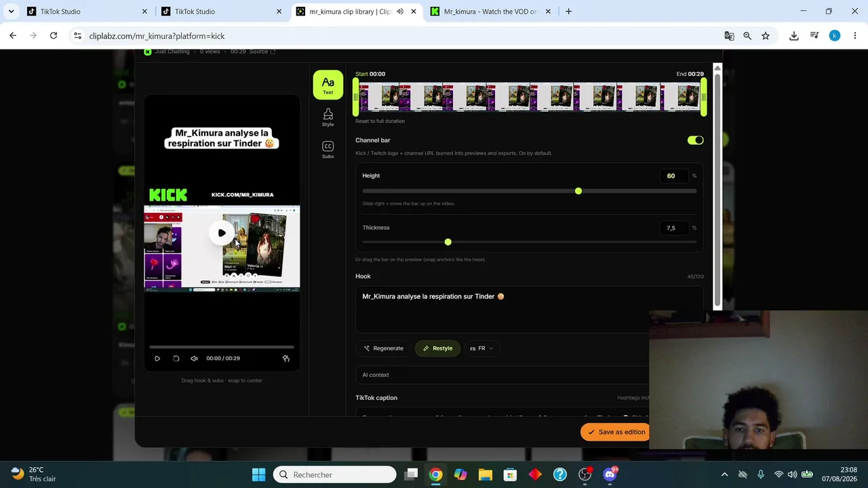Seek on the preview progress bar
Viewport: 868px width, 488px height.
pos(222,347)
